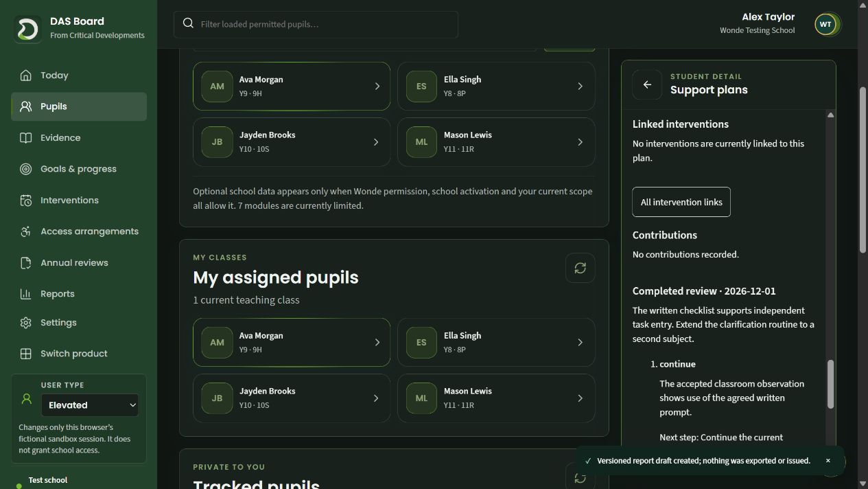
Task: Click the Pupils people icon
Action: [x=26, y=106]
